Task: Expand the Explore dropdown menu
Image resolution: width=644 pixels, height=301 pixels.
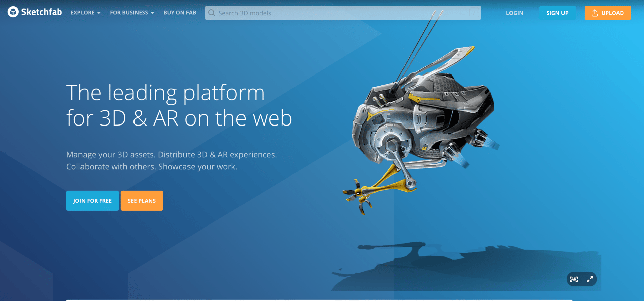Action: point(86,13)
